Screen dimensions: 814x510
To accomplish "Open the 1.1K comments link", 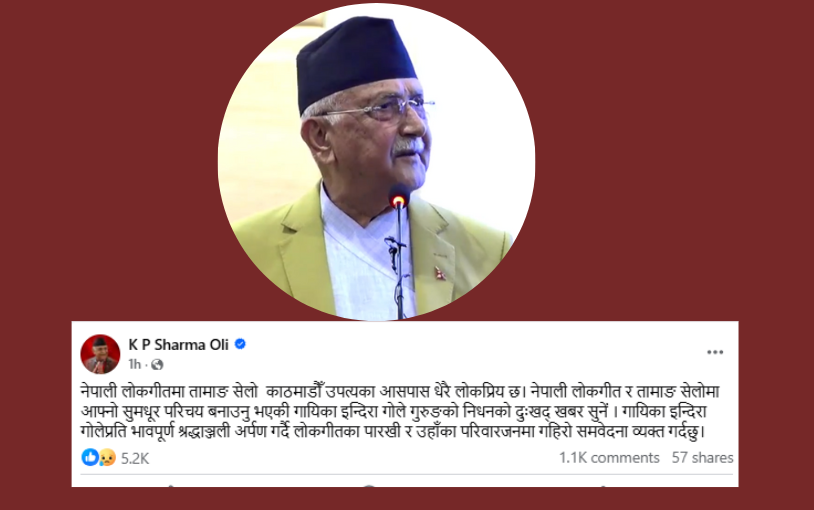I will point(609,458).
